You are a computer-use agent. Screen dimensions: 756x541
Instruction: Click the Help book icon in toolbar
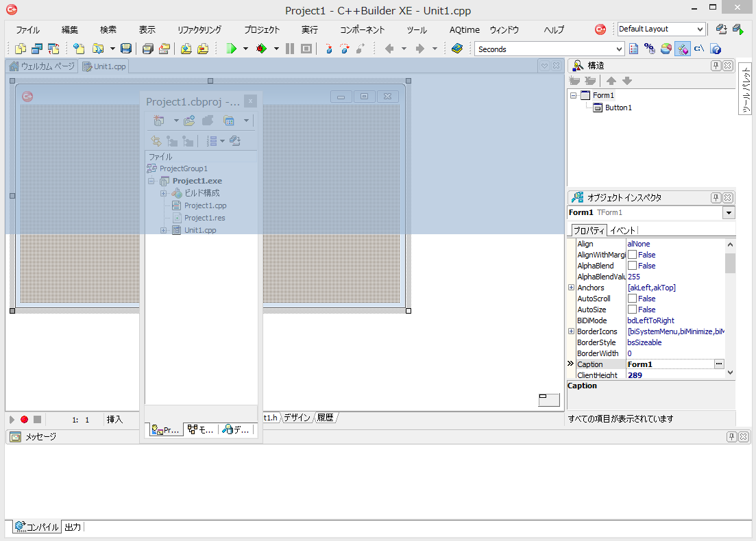[x=457, y=49]
